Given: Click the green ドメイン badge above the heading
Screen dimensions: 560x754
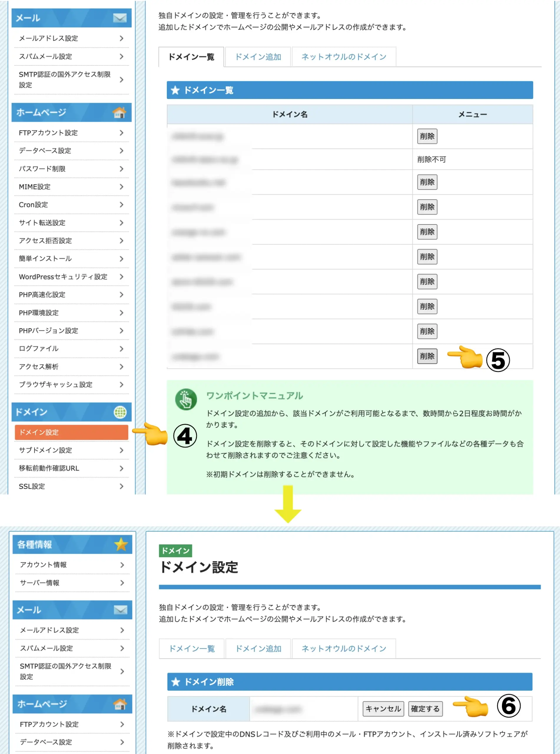Looking at the screenshot, I should tap(176, 550).
